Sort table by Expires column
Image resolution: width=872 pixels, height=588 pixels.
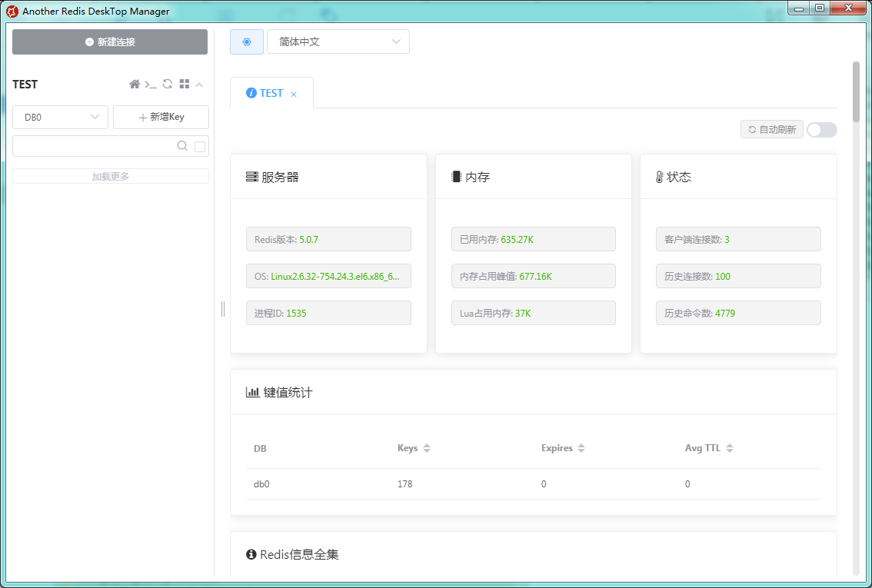(x=581, y=448)
